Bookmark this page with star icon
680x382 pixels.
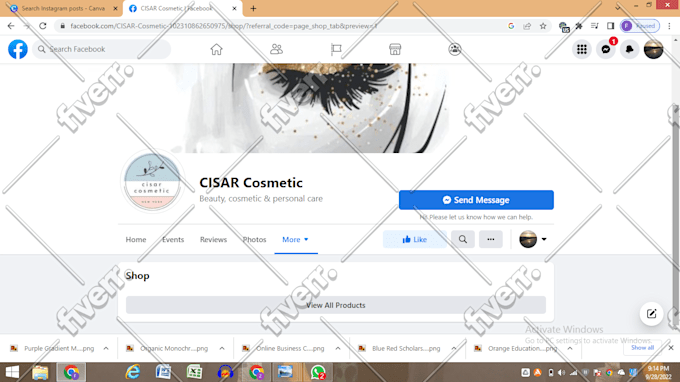[543, 26]
